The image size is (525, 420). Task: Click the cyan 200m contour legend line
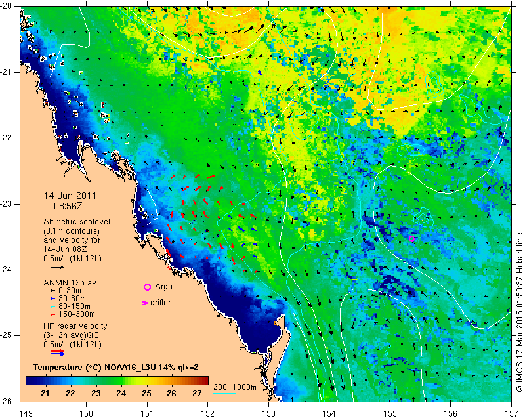[x=224, y=393]
